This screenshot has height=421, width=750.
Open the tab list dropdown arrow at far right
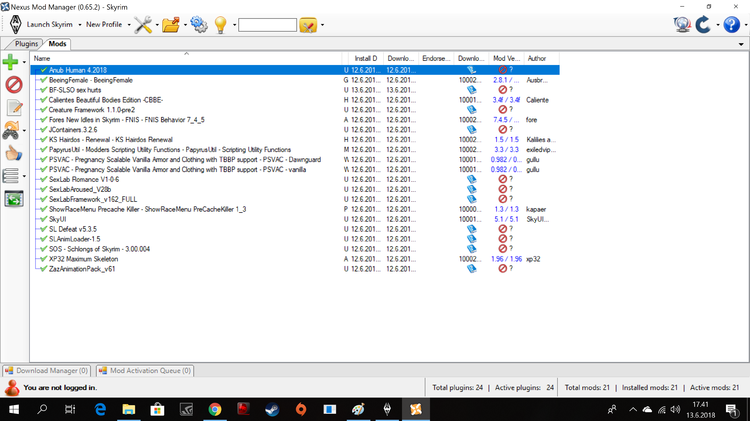(x=741, y=44)
